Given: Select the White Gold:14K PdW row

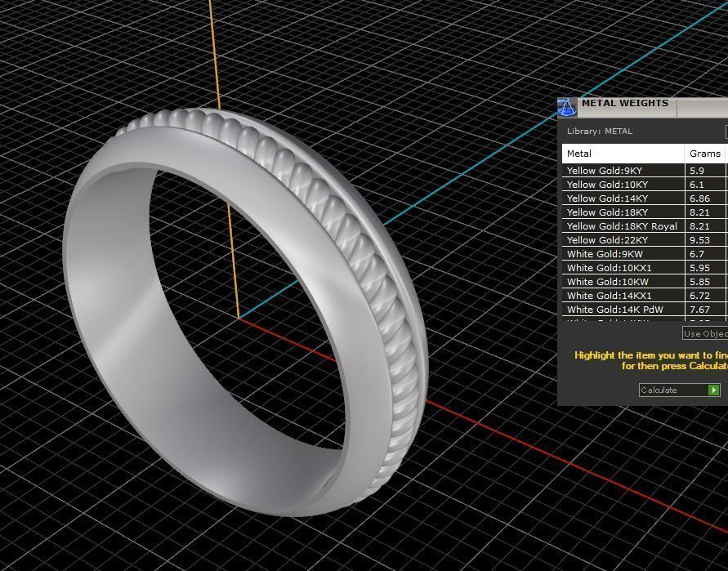Looking at the screenshot, I should (645, 310).
